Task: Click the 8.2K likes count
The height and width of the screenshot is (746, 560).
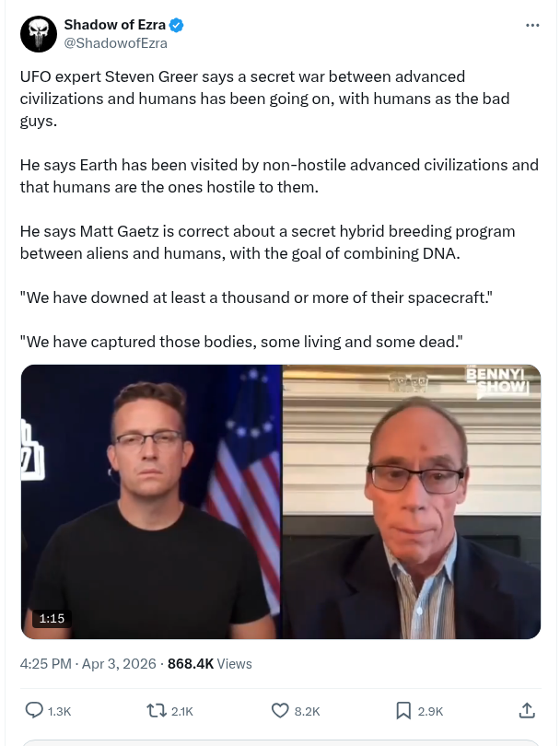Action: point(308,711)
